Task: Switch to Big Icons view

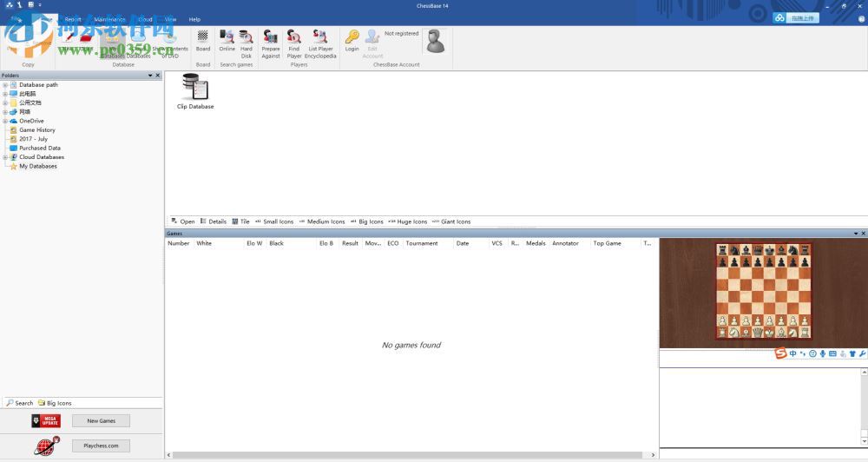Action: coord(366,221)
